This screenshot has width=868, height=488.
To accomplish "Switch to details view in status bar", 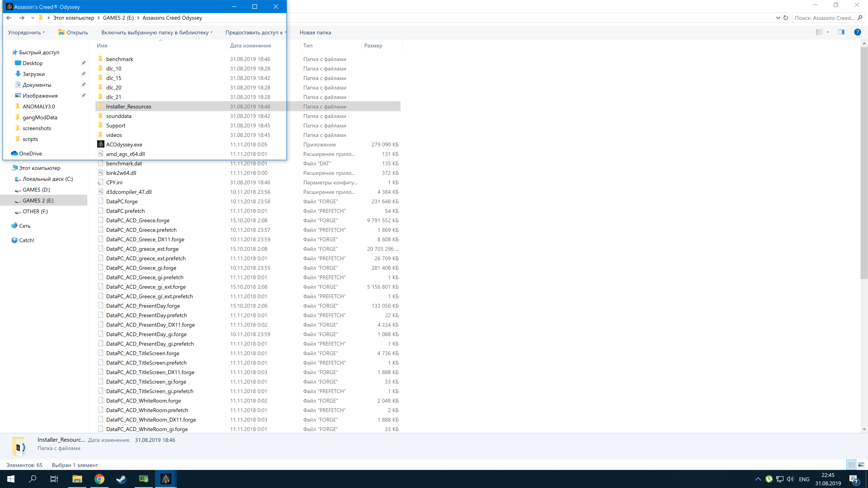I will (851, 465).
